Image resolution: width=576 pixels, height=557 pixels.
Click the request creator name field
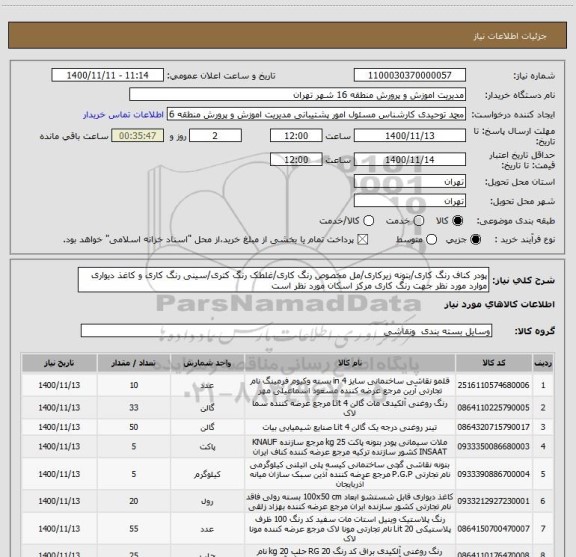click(316, 114)
